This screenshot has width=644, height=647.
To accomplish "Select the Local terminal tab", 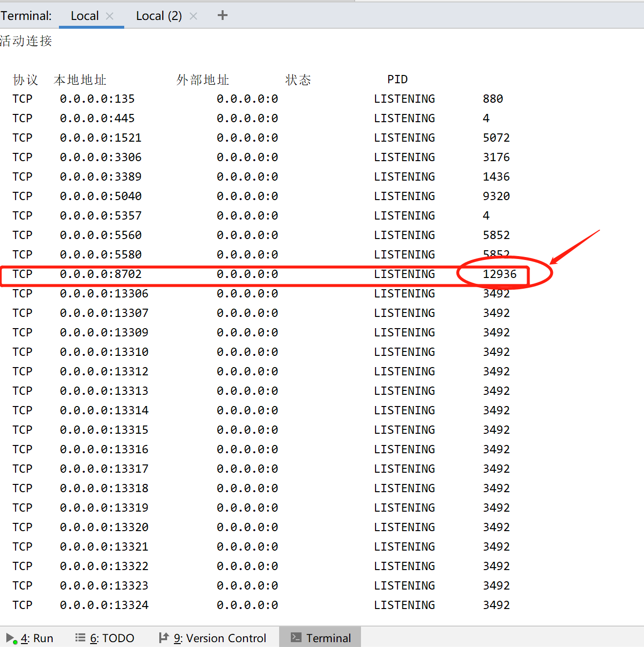I will point(85,15).
